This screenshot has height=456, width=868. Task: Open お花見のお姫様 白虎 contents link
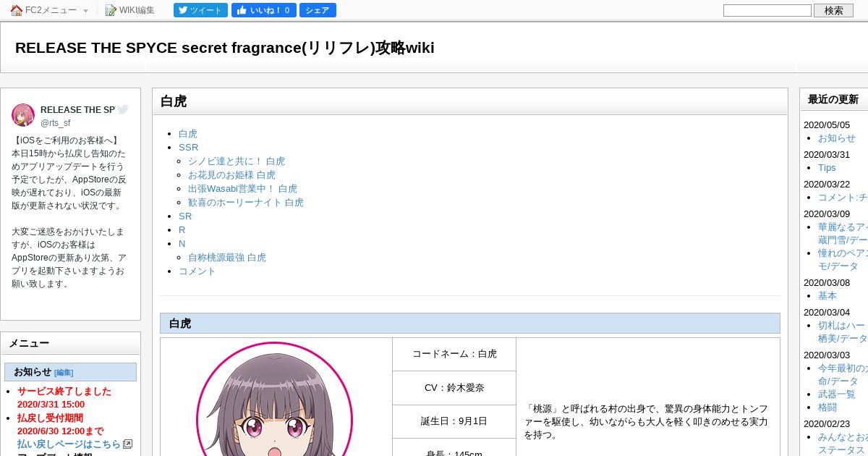pos(231,175)
